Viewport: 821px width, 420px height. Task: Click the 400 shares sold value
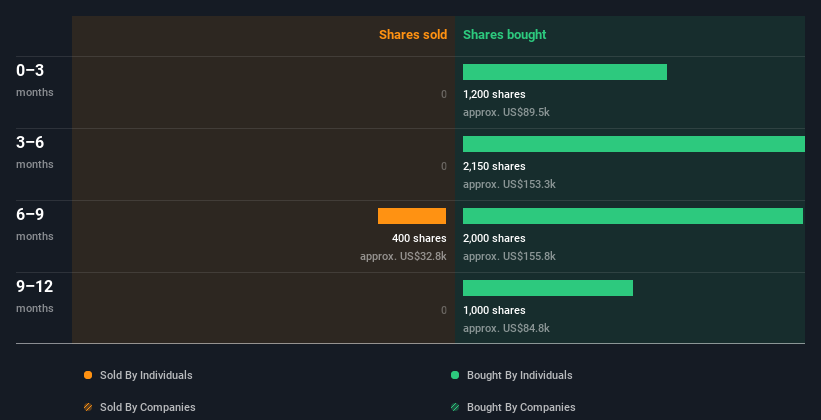(x=419, y=238)
